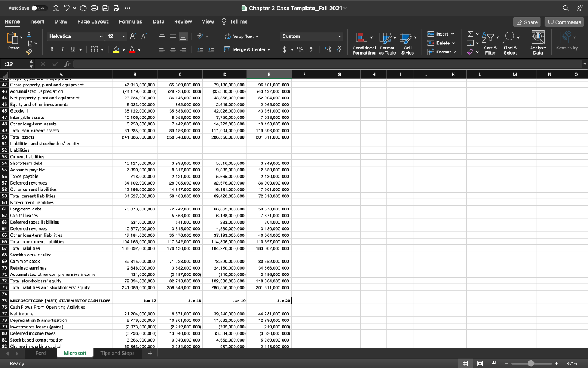This screenshot has height=368, width=588.
Task: Toggle Top Align
Action: click(x=161, y=36)
